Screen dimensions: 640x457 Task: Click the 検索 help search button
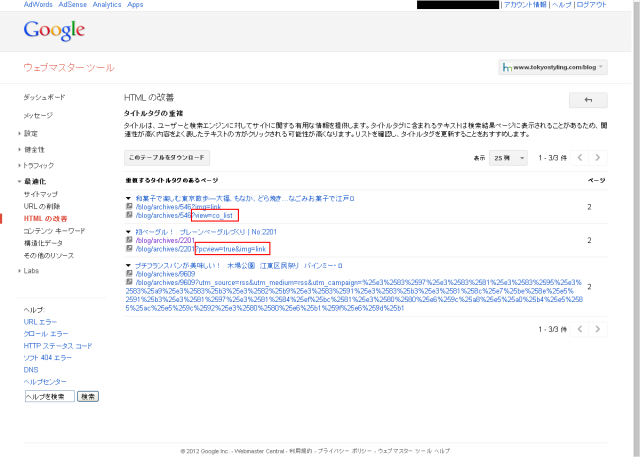(88, 396)
